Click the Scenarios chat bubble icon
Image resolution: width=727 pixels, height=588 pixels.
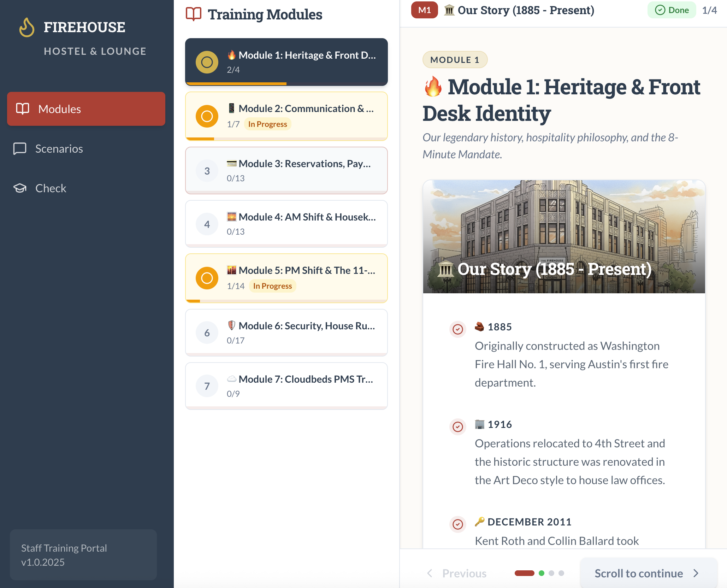tap(20, 149)
